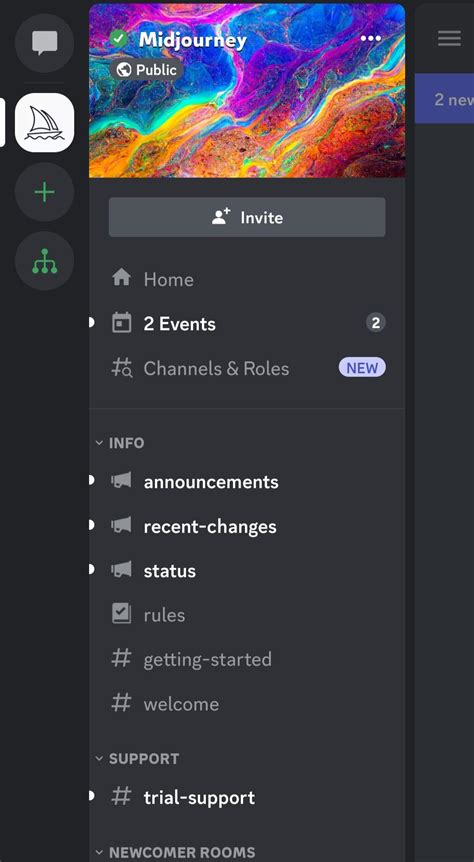
Task: Open the student hub tree icon
Action: (45, 261)
